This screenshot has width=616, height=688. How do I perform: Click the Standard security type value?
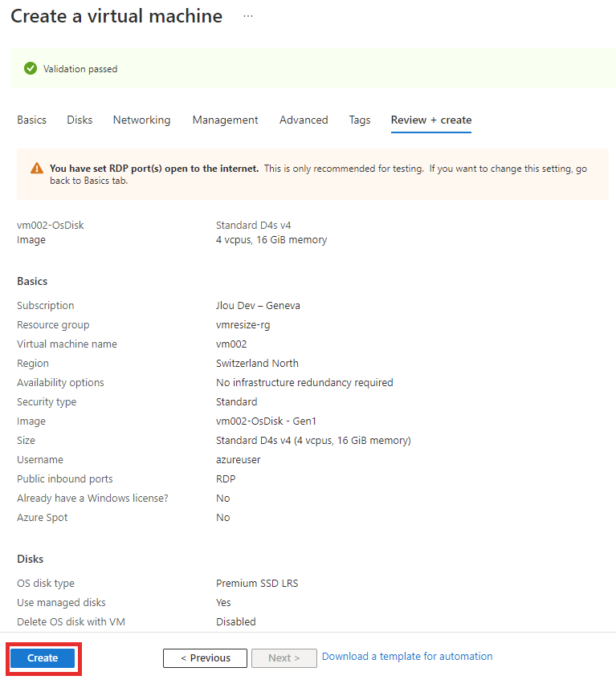tap(236, 402)
